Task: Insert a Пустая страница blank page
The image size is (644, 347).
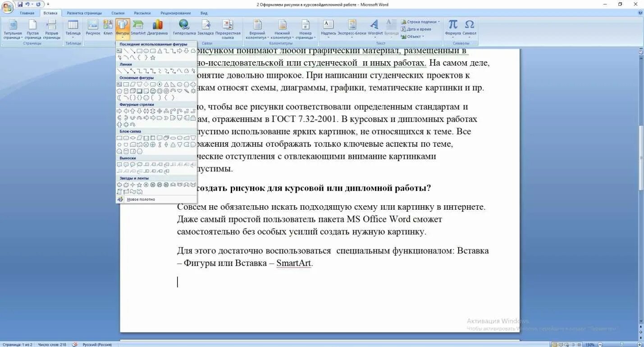Action: point(32,29)
